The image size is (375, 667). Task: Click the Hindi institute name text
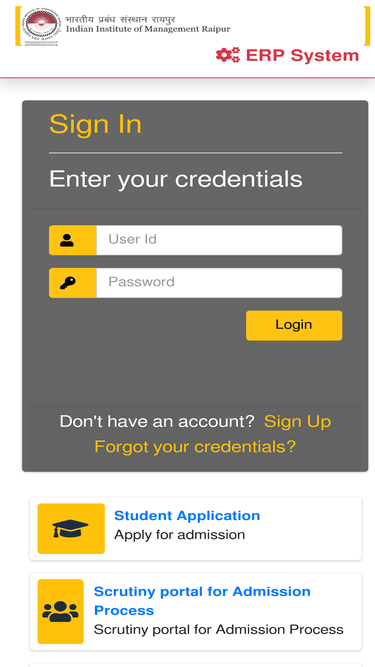coord(120,20)
